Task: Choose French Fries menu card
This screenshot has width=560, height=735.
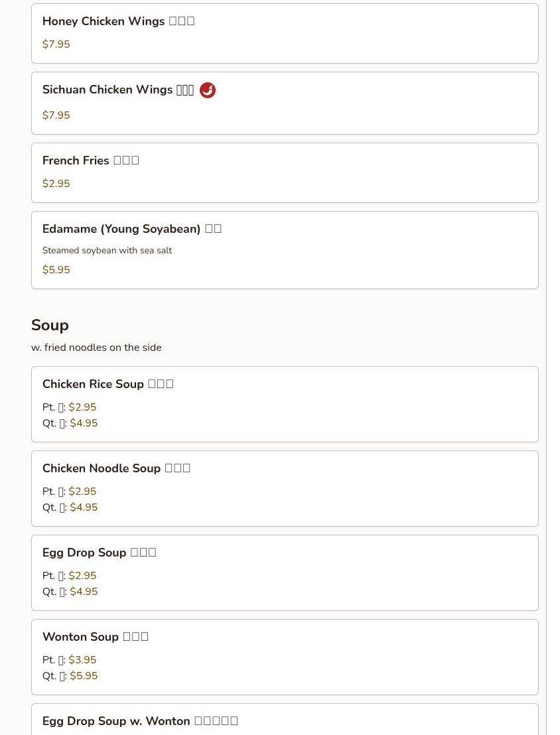Action: click(285, 173)
